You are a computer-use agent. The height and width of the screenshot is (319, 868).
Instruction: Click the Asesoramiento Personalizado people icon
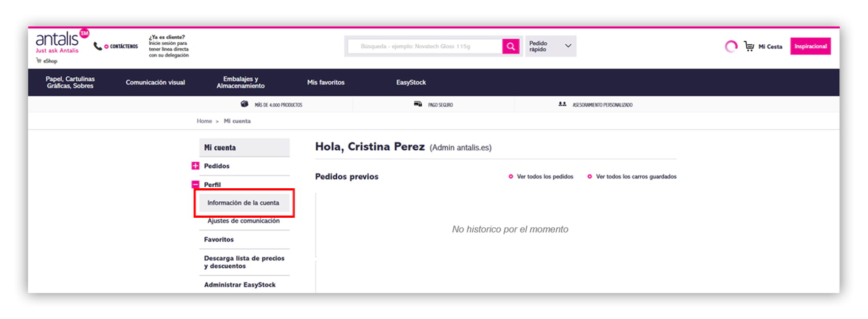point(562,104)
